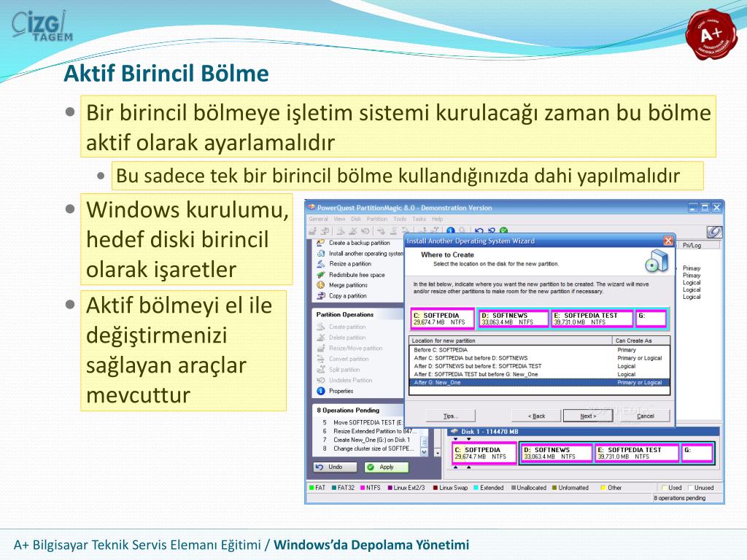
Task: Click the '8 operations pending' status bar text
Action: click(679, 498)
